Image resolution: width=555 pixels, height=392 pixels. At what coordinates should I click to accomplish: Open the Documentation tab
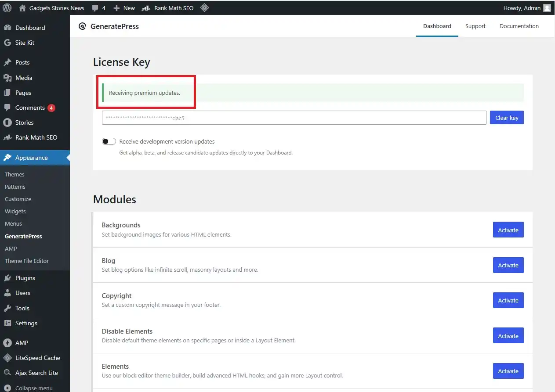point(519,26)
